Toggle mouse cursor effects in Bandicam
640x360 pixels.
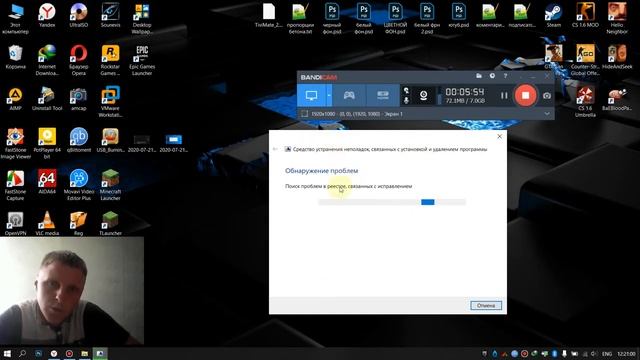point(406,91)
